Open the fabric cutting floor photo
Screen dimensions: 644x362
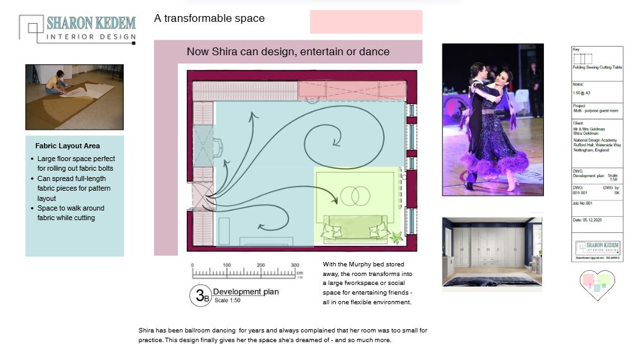74,97
